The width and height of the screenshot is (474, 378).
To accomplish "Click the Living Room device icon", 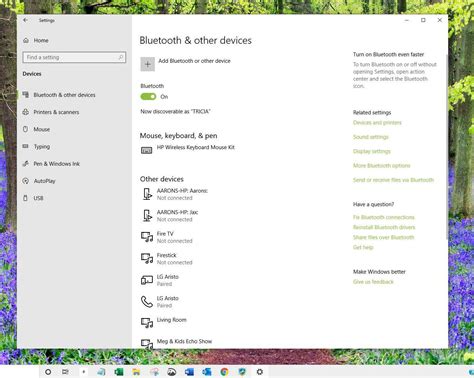I will click(147, 323).
